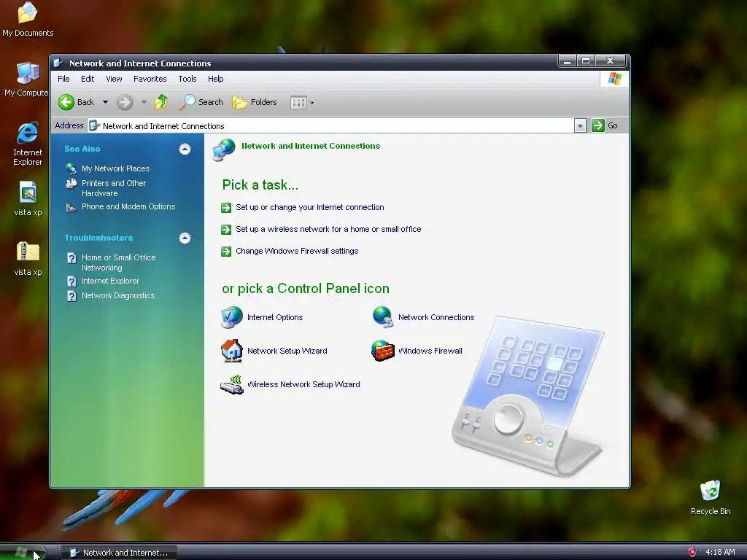
Task: Click Change Windows Firewall settings link
Action: (x=297, y=251)
